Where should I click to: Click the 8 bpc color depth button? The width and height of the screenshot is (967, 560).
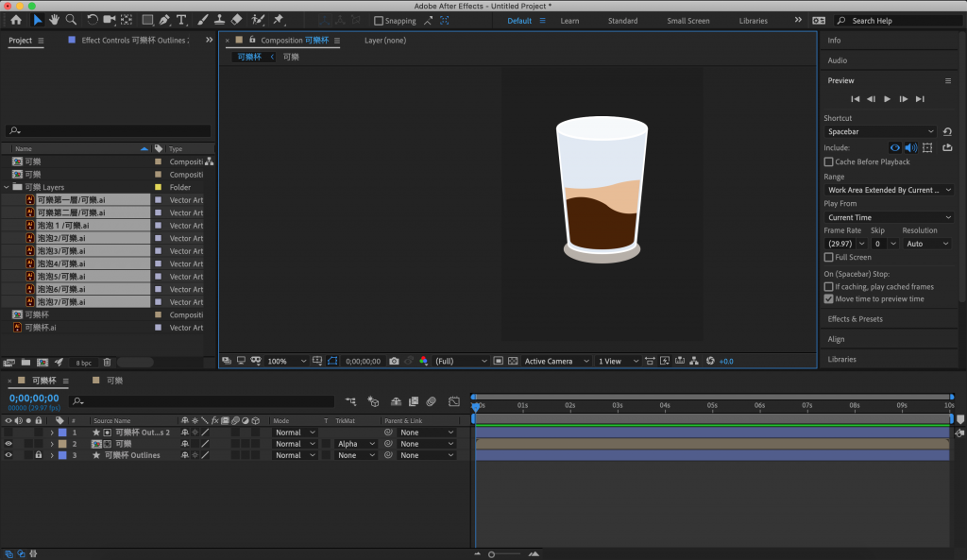point(84,363)
